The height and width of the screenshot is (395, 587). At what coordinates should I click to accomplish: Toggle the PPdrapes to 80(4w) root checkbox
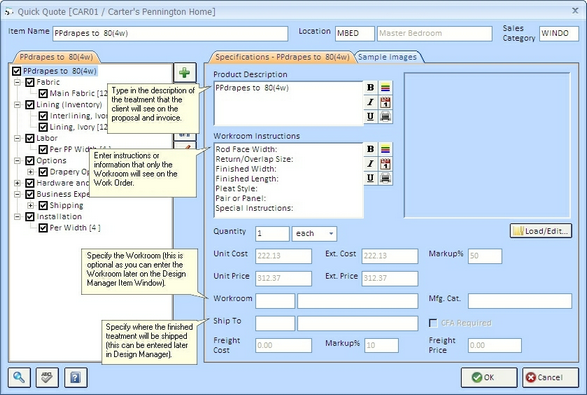[16, 71]
